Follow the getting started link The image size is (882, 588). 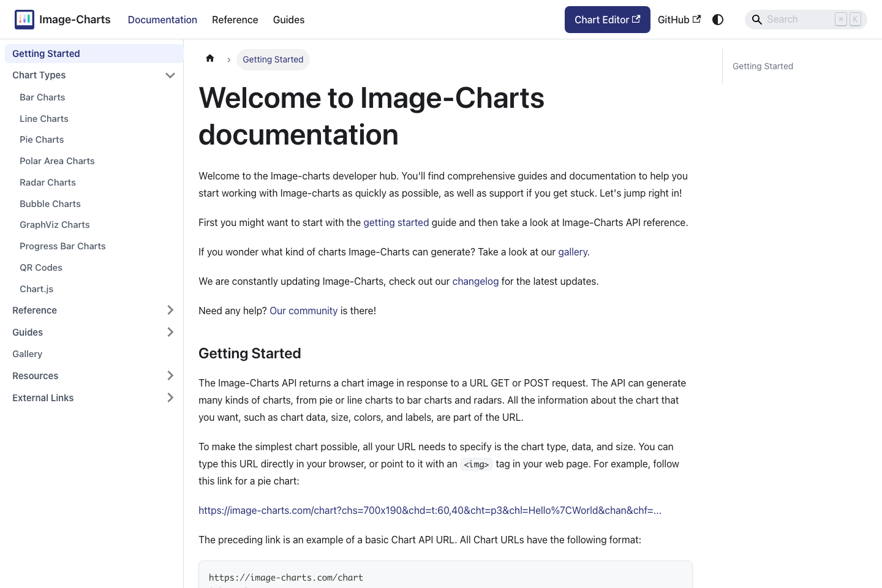click(396, 222)
